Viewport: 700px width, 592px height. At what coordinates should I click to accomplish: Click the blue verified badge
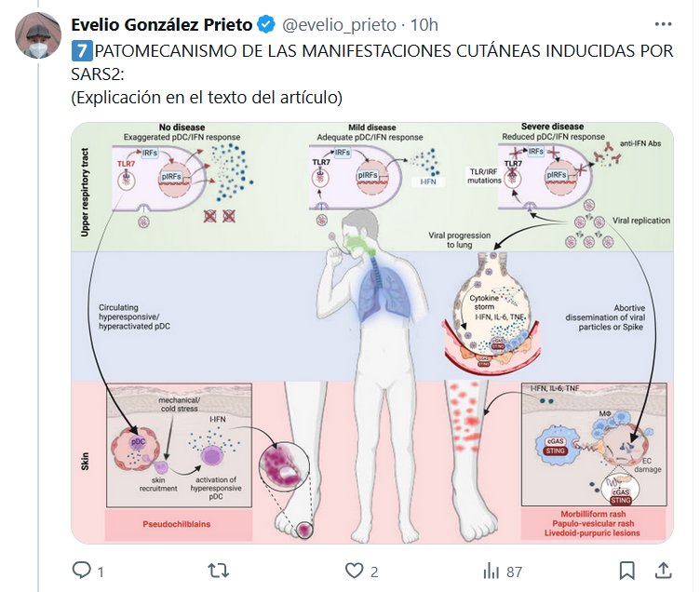tap(266, 24)
